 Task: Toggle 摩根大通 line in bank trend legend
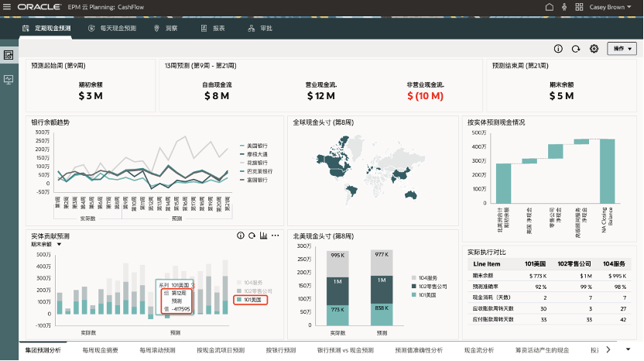tap(257, 154)
